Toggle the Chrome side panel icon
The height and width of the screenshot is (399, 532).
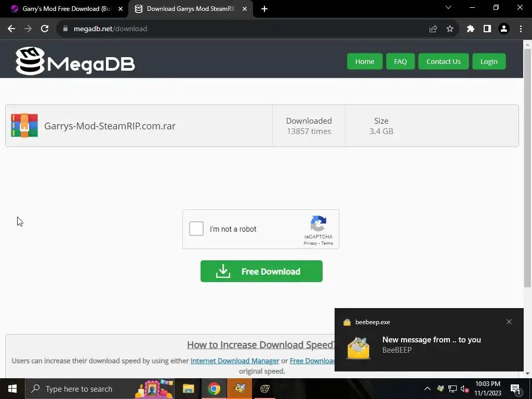tap(487, 29)
